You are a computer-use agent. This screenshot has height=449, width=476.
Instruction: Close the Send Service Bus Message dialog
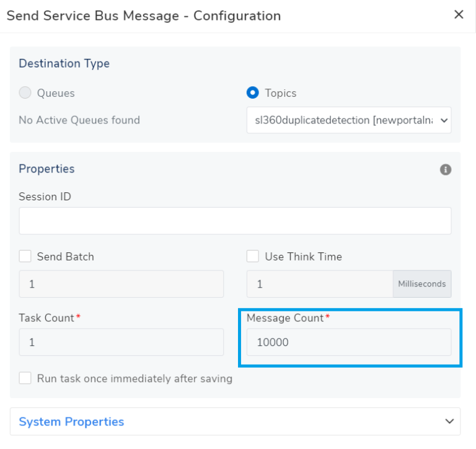tap(459, 15)
